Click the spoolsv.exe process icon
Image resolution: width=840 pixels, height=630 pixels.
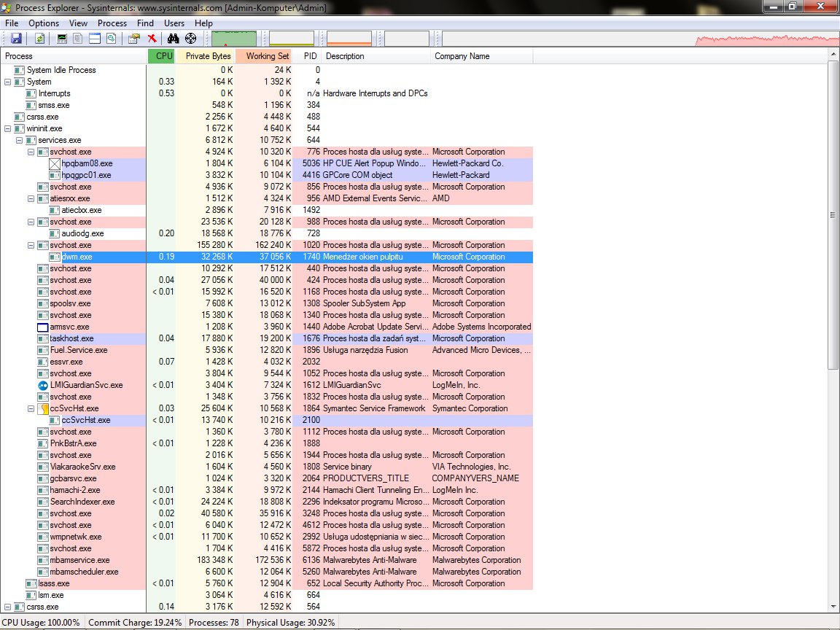tap(43, 303)
